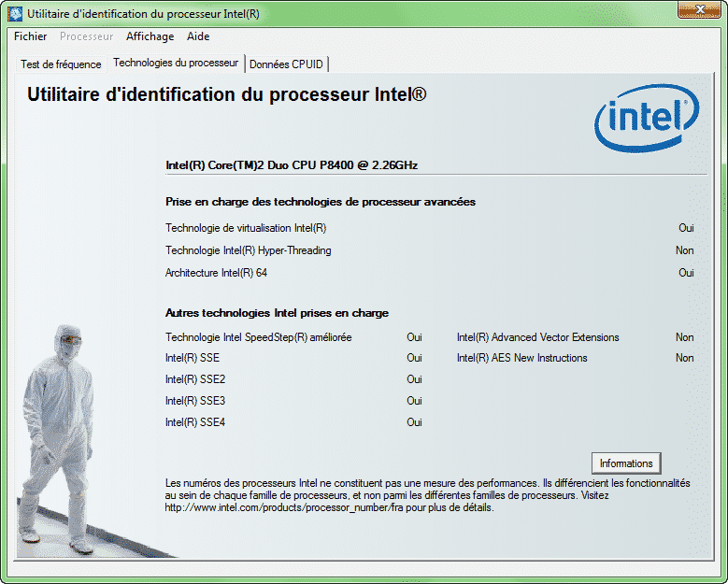The image size is (728, 584).
Task: Select the 'Intel(R) SSE' label
Action: click(x=193, y=358)
